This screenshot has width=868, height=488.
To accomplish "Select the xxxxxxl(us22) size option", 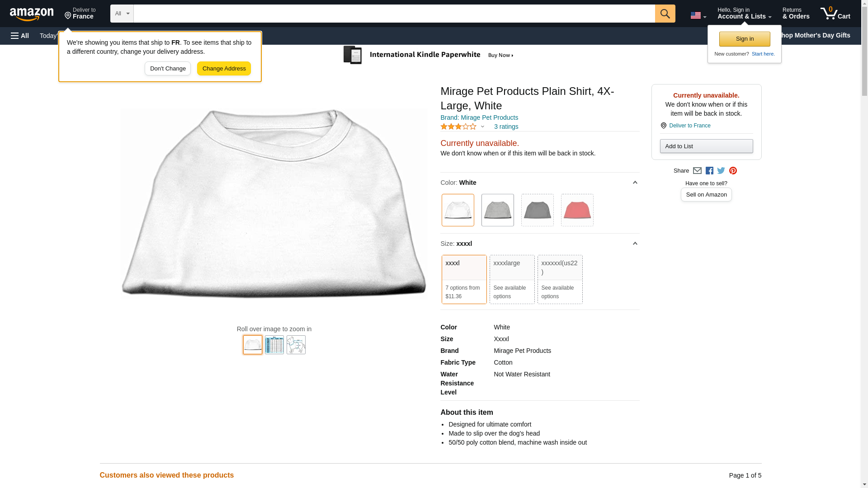I will (560, 279).
